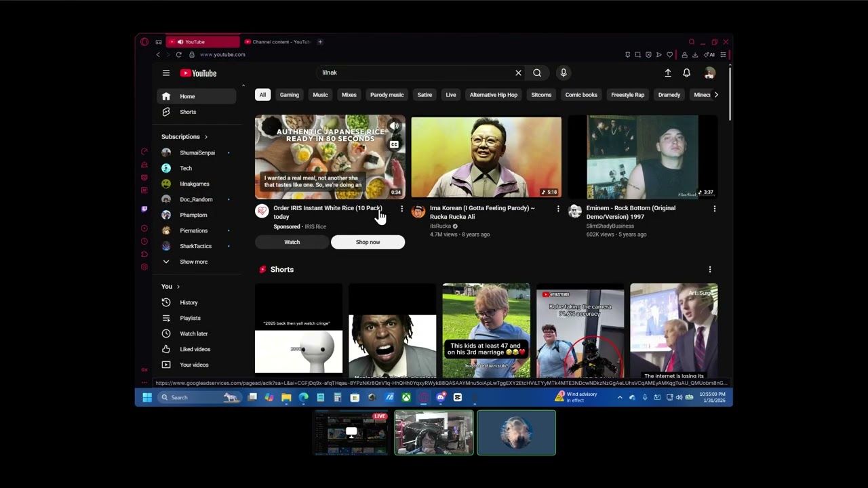Select the Satire filter chip

425,95
